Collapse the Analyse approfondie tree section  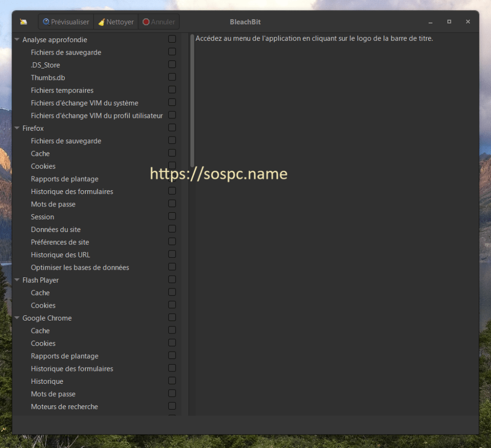pyautogui.click(x=17, y=40)
